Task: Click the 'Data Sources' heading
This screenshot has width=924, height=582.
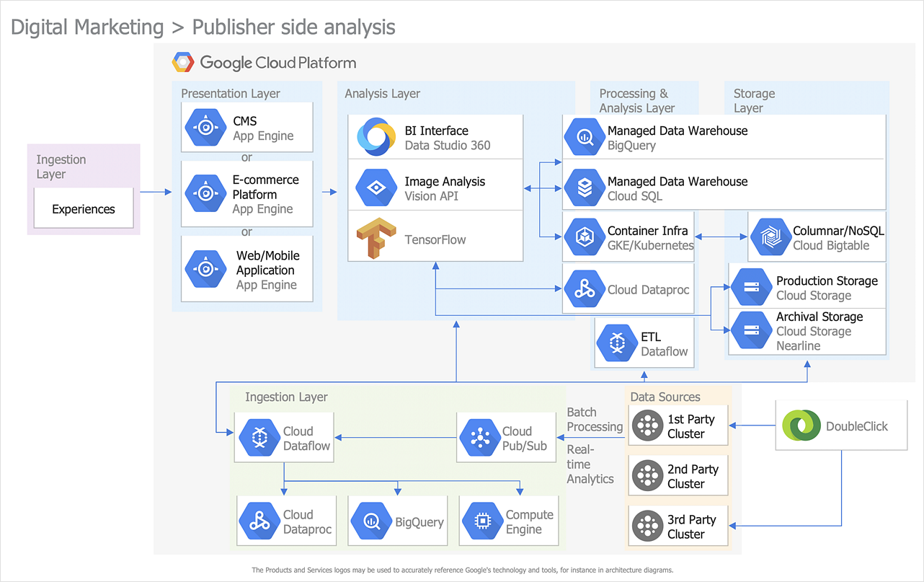Action: [665, 397]
